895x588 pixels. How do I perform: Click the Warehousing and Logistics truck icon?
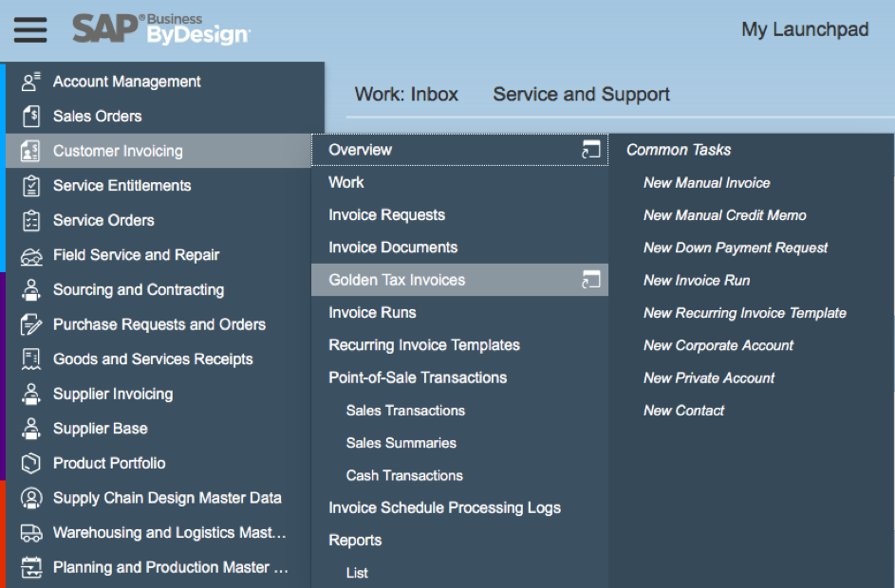point(30,533)
